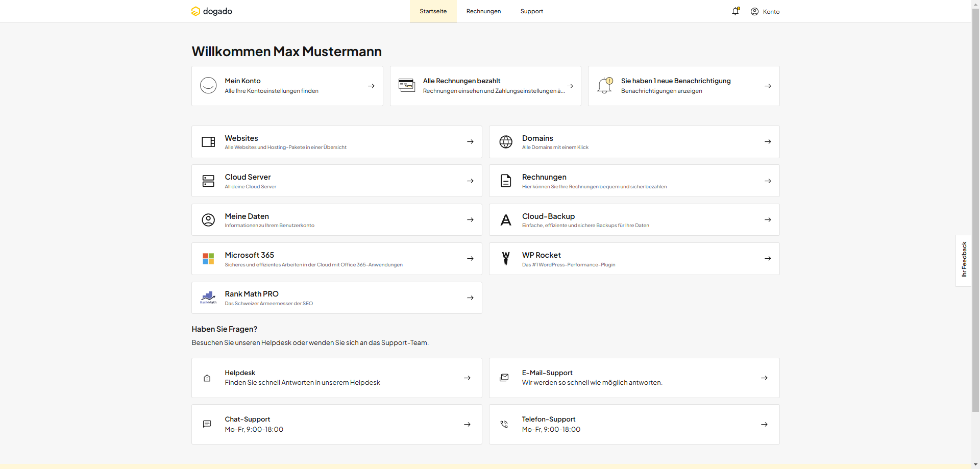Click arrow on Helpdesk card

tap(467, 378)
